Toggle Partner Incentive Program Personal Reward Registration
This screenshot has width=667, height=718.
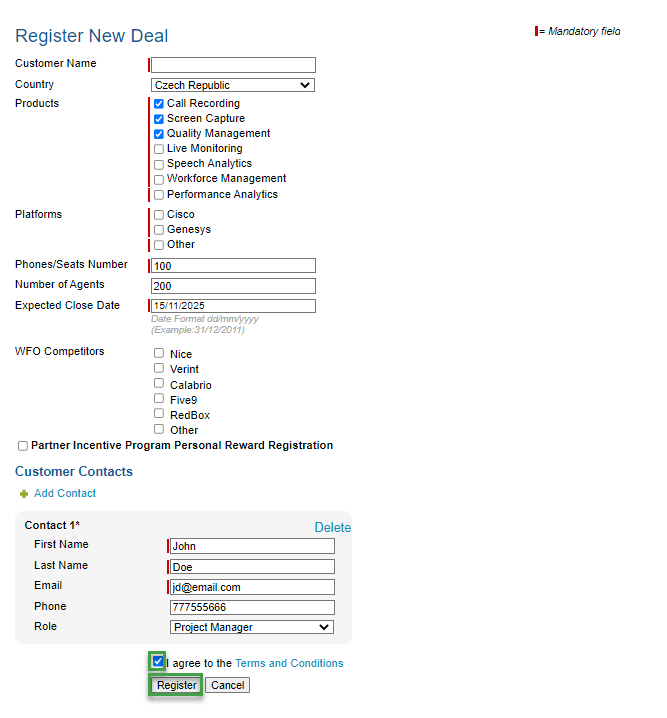click(23, 446)
